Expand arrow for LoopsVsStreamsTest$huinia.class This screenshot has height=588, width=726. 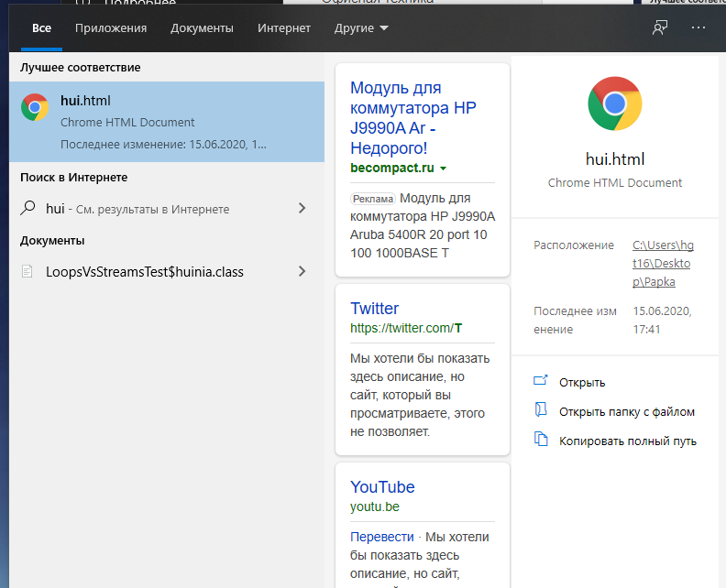pos(302,271)
